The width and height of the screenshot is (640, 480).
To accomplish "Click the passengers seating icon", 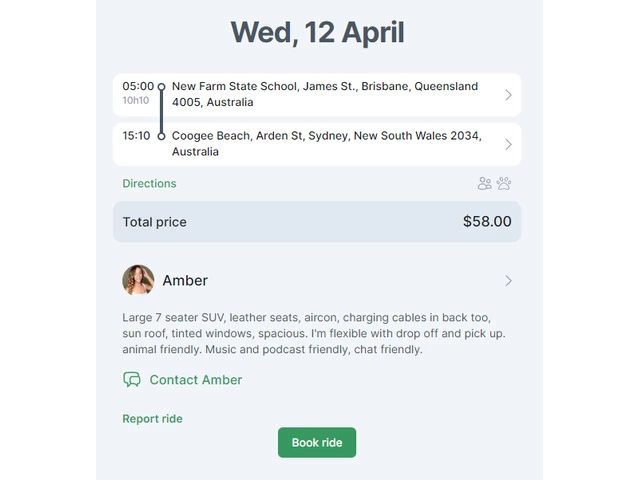I will pos(485,183).
